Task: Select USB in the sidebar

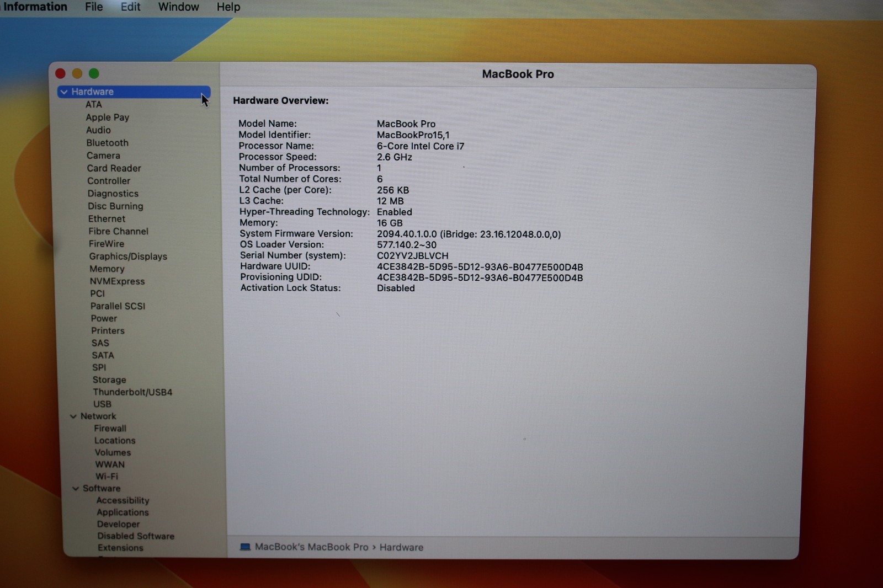Action: [102, 404]
